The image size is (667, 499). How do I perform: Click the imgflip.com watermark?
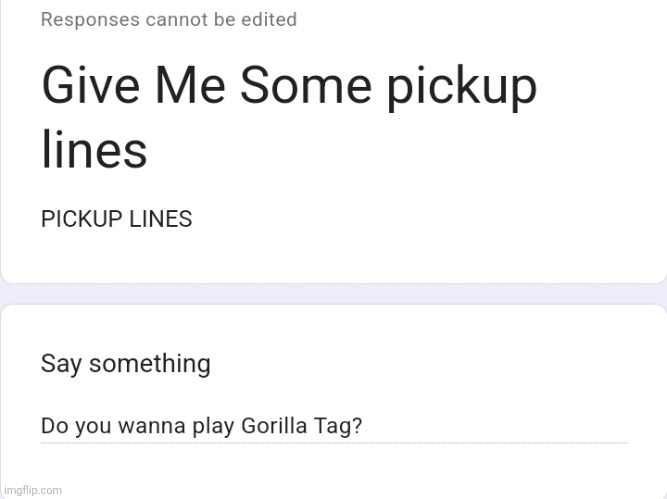point(32,490)
